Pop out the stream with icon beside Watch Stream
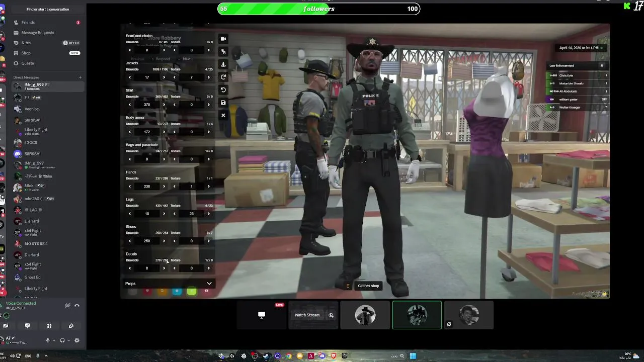 coord(331,315)
